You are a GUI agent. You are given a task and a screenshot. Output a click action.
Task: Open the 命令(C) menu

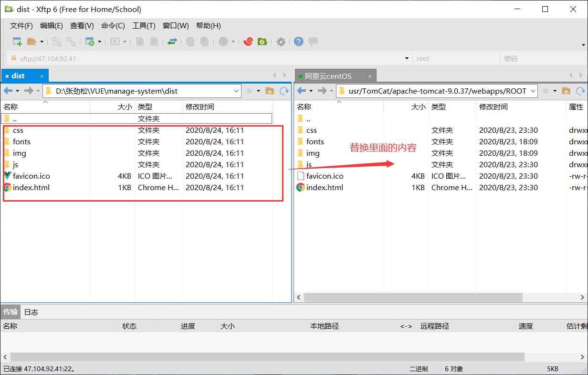(x=113, y=26)
